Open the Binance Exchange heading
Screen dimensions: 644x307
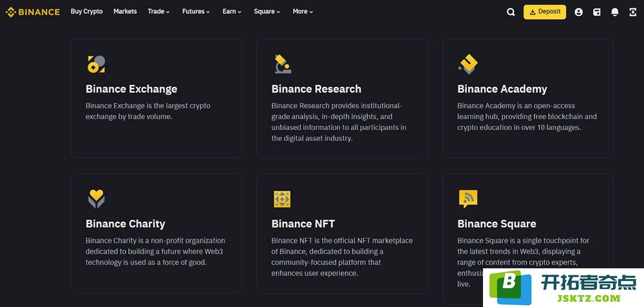131,89
